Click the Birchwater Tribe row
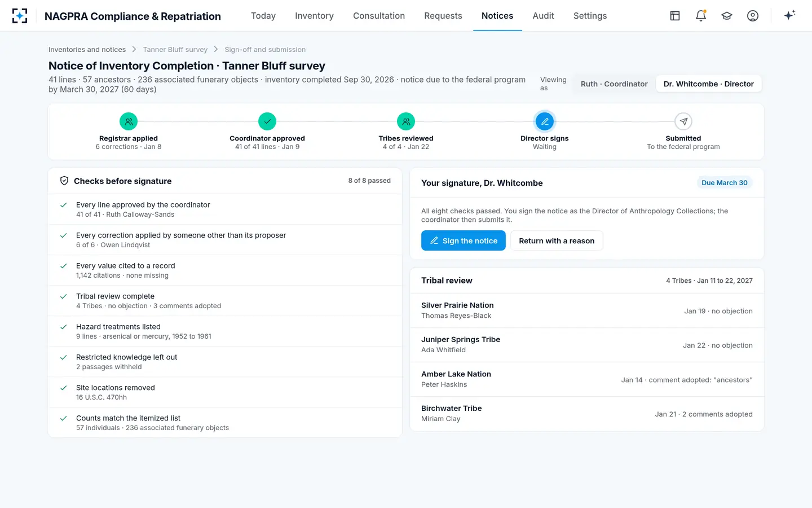The width and height of the screenshot is (812, 508). (587, 414)
